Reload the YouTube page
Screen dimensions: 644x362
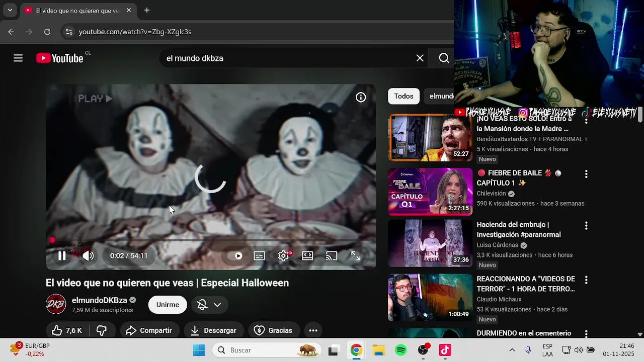(x=47, y=32)
